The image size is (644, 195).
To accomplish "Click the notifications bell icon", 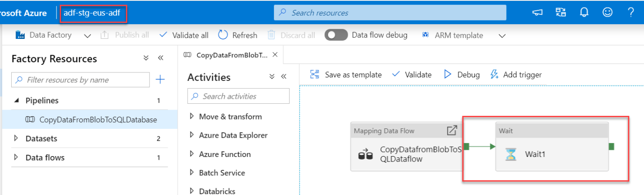I will (584, 13).
